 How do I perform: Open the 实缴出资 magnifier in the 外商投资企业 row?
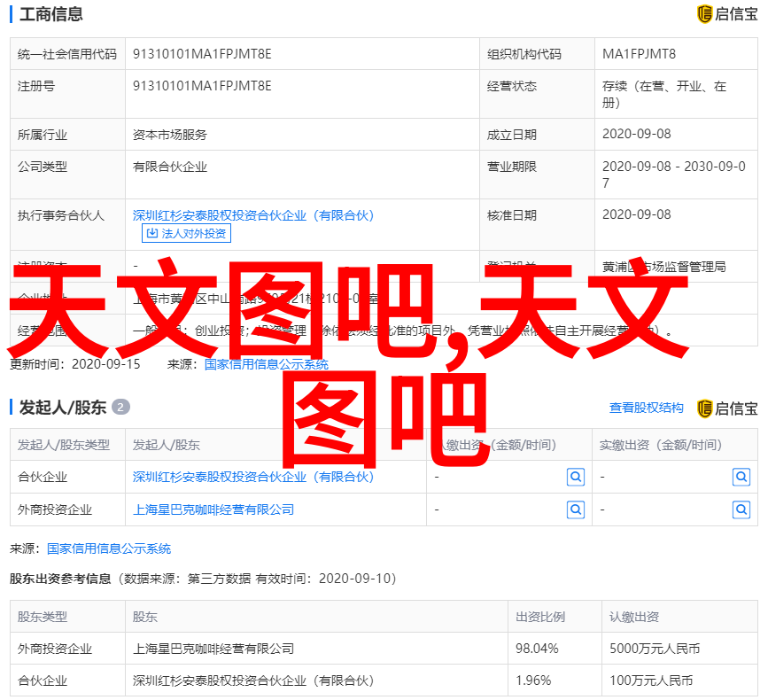click(x=741, y=510)
